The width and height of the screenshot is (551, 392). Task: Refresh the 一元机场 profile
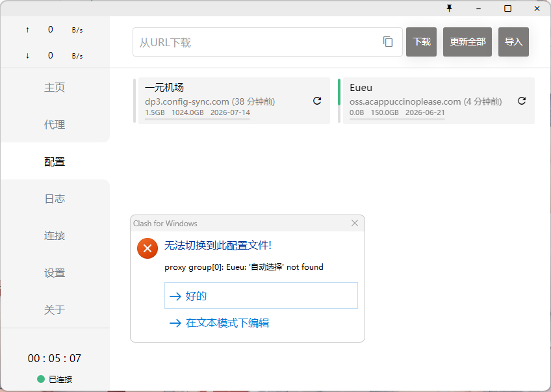317,101
